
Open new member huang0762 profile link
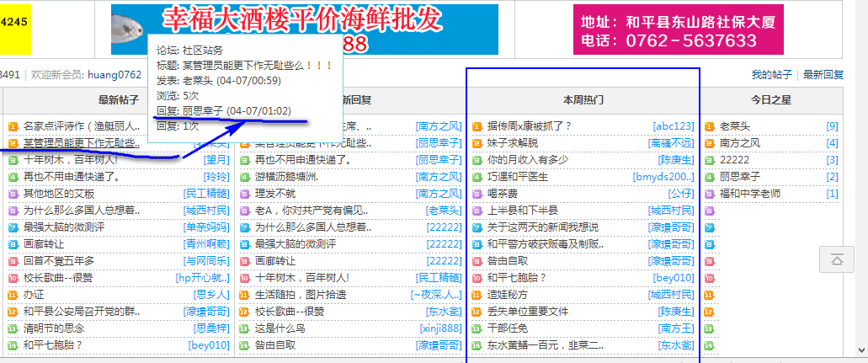(114, 75)
